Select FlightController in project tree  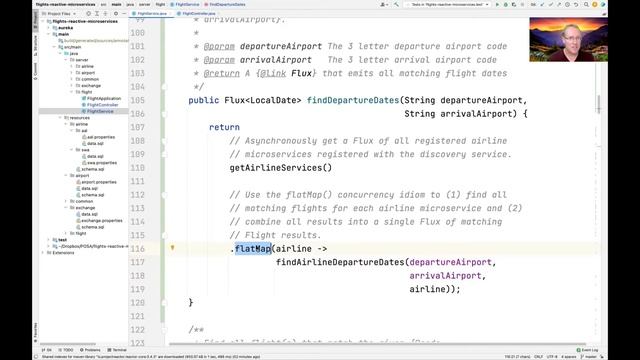click(100, 105)
